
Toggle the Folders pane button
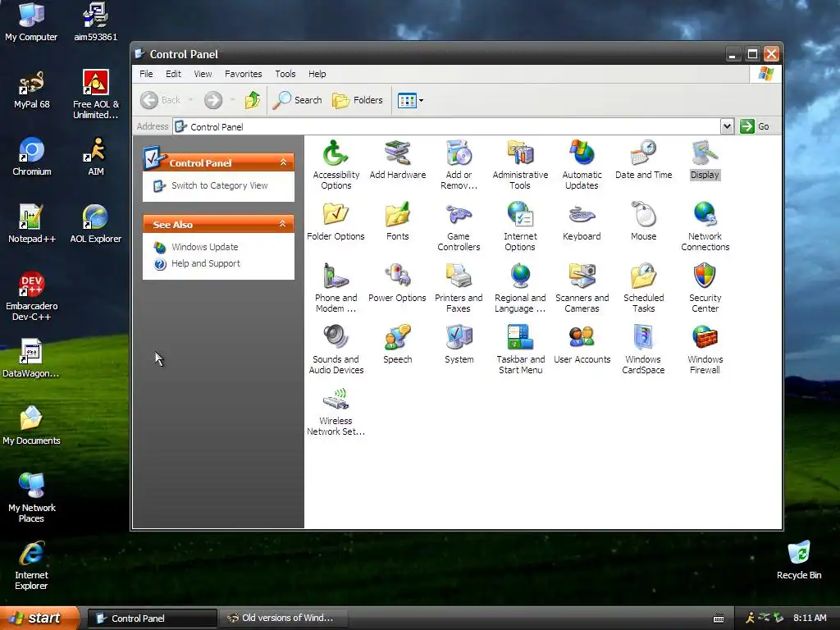[x=358, y=100]
